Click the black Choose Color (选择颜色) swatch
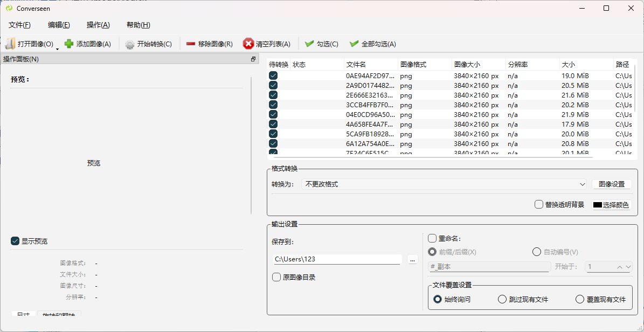 (597, 205)
